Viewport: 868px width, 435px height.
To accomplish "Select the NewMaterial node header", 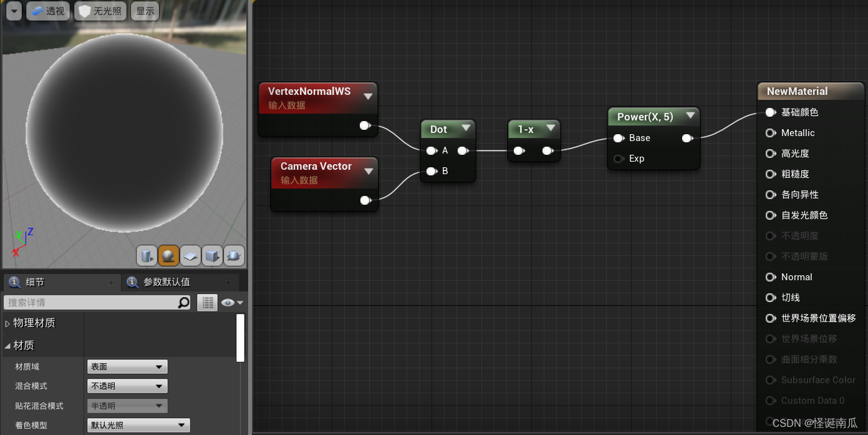I will 811,91.
